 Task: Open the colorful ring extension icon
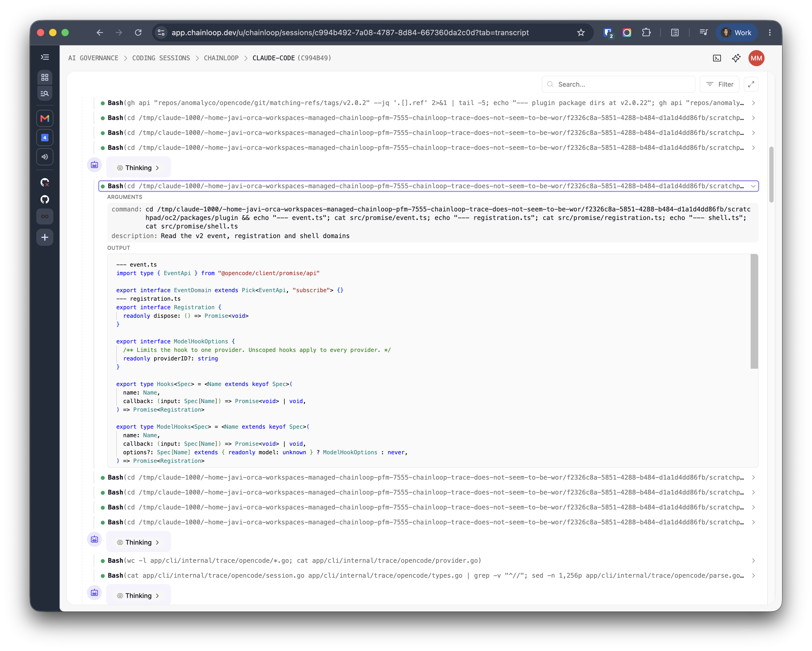click(x=627, y=33)
